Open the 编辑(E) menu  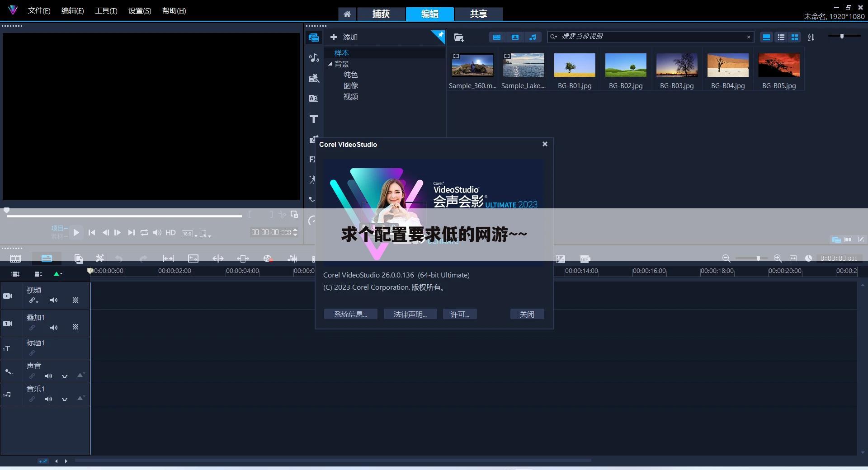pyautogui.click(x=73, y=11)
